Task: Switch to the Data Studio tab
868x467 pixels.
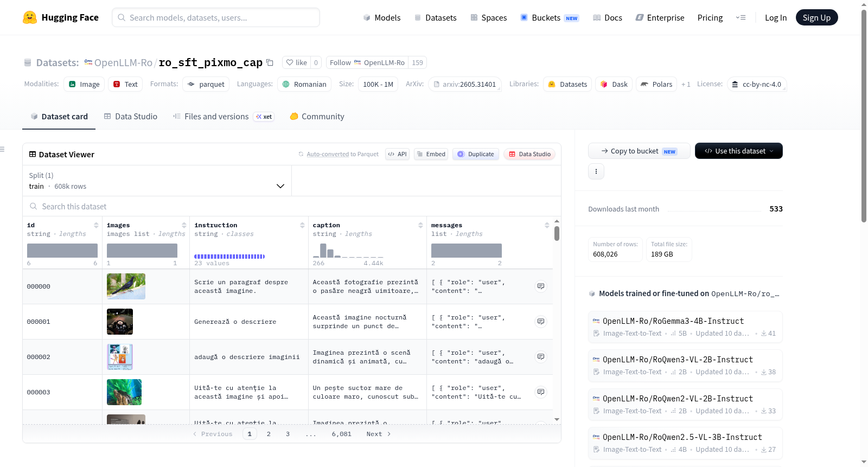Action: coord(131,116)
